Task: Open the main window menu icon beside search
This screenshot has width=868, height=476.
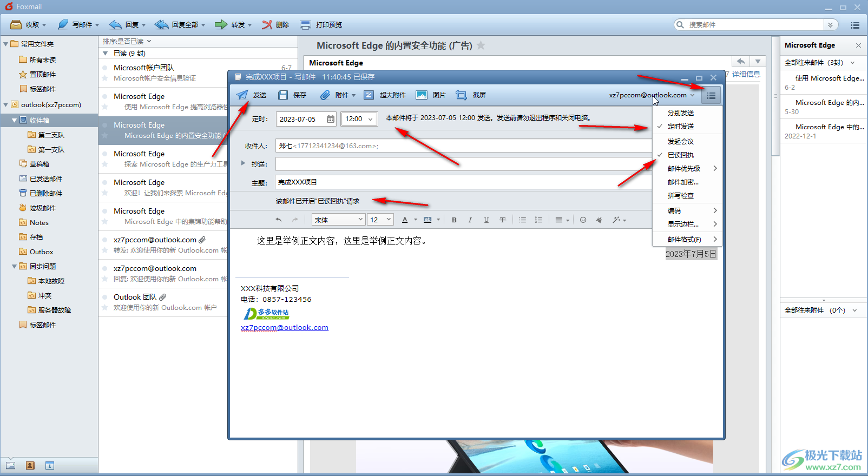Action: [855, 25]
